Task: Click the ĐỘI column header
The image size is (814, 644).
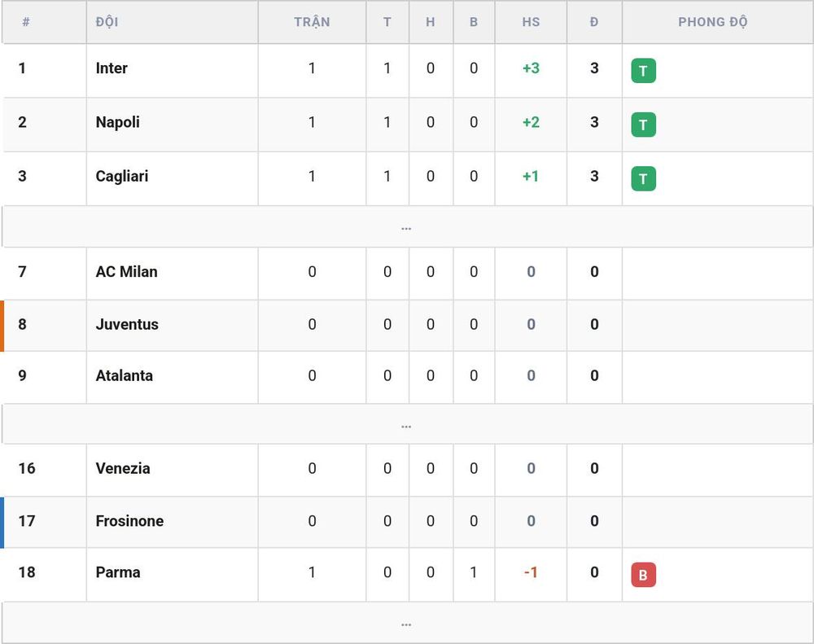Action: [107, 22]
